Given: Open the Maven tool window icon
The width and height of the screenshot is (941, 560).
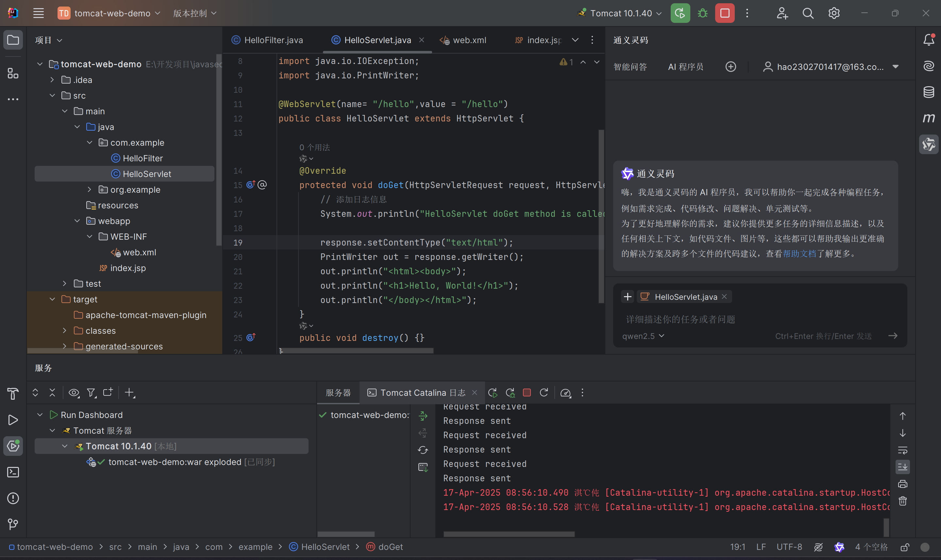Looking at the screenshot, I should click(929, 118).
